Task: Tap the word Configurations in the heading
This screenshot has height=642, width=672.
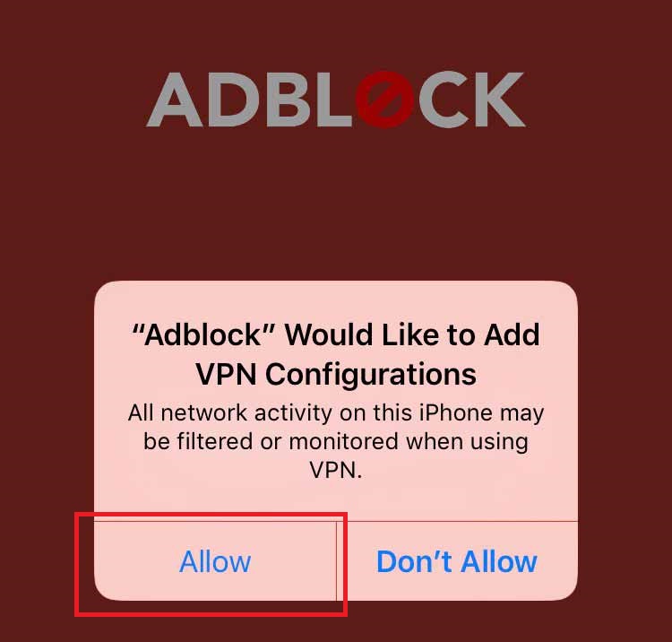Action: (371, 375)
